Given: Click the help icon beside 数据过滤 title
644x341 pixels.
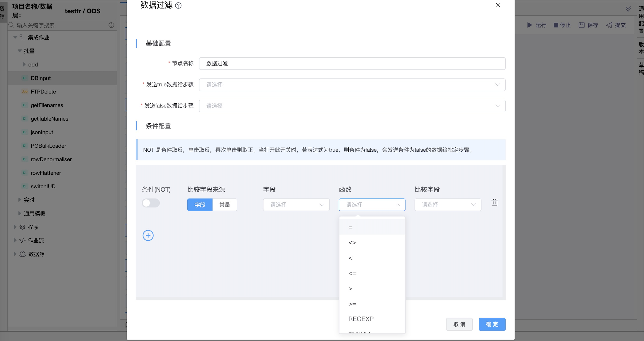Looking at the screenshot, I should click(178, 5).
